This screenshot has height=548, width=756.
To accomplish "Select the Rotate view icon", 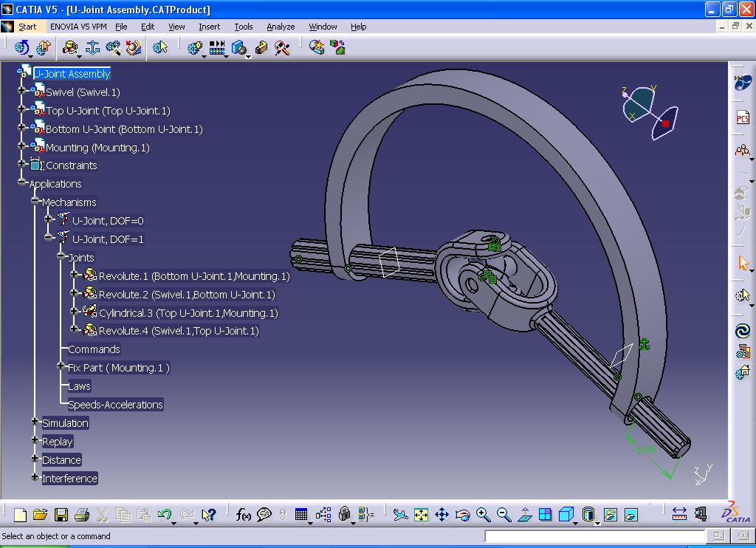I will click(461, 513).
